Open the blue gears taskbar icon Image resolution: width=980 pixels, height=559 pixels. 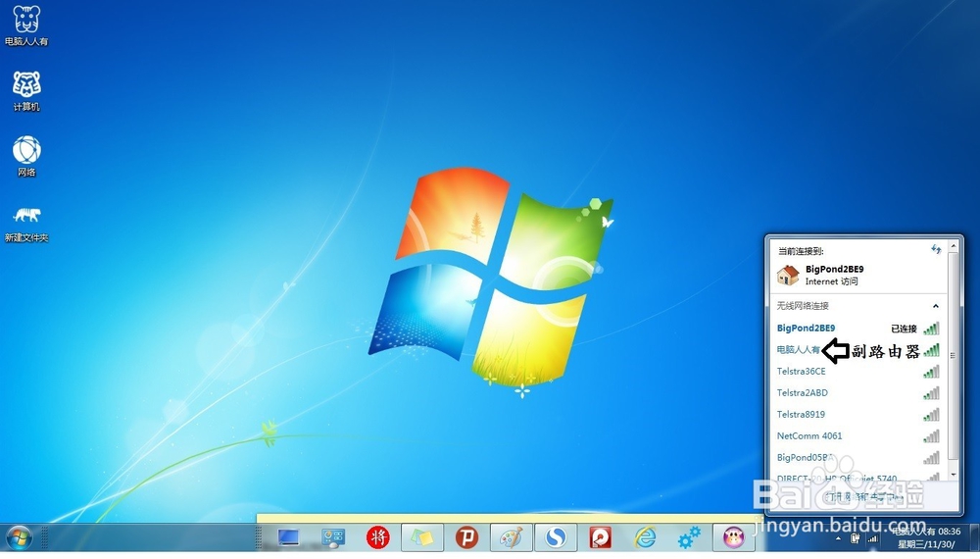click(x=689, y=537)
